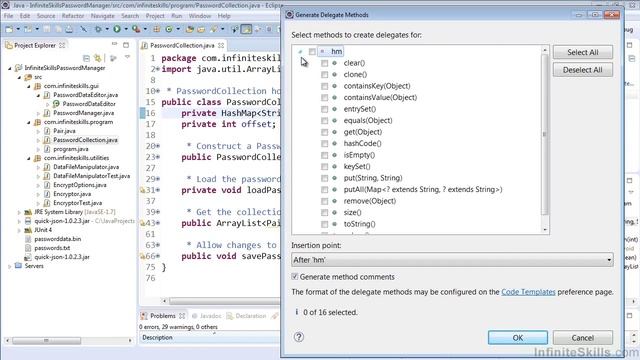The image size is (640, 360).
Task: Click Collapse All in Project Explorer
Action: pyautogui.click(x=86, y=58)
